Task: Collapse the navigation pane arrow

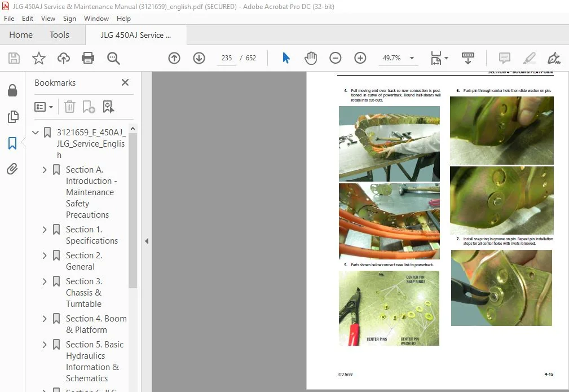Action: 147,241
